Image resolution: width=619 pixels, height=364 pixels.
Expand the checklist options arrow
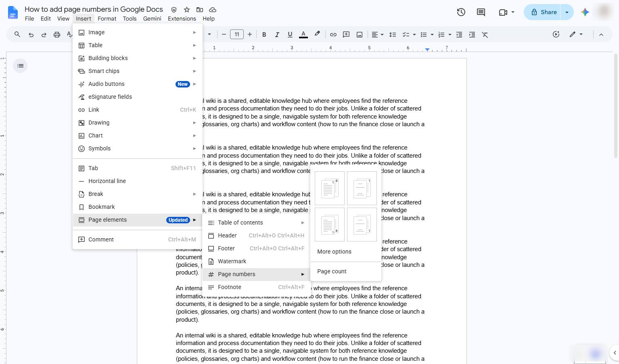pos(414,35)
